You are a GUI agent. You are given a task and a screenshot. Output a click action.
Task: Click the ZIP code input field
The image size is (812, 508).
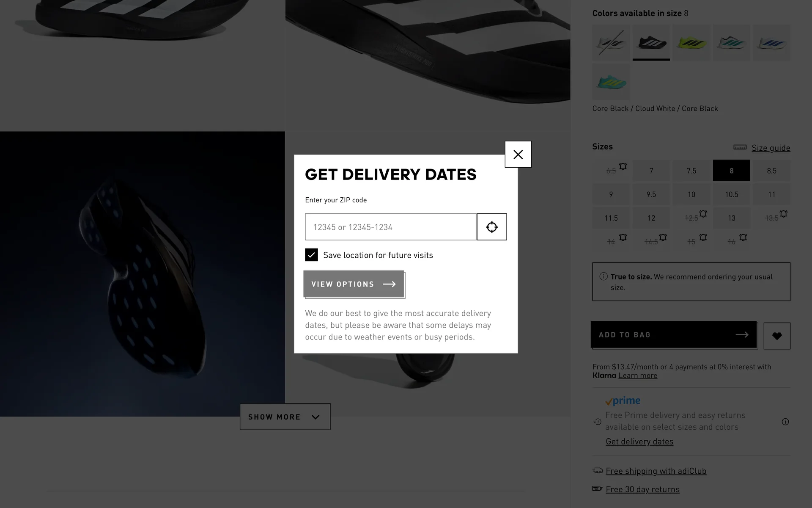coord(391,227)
